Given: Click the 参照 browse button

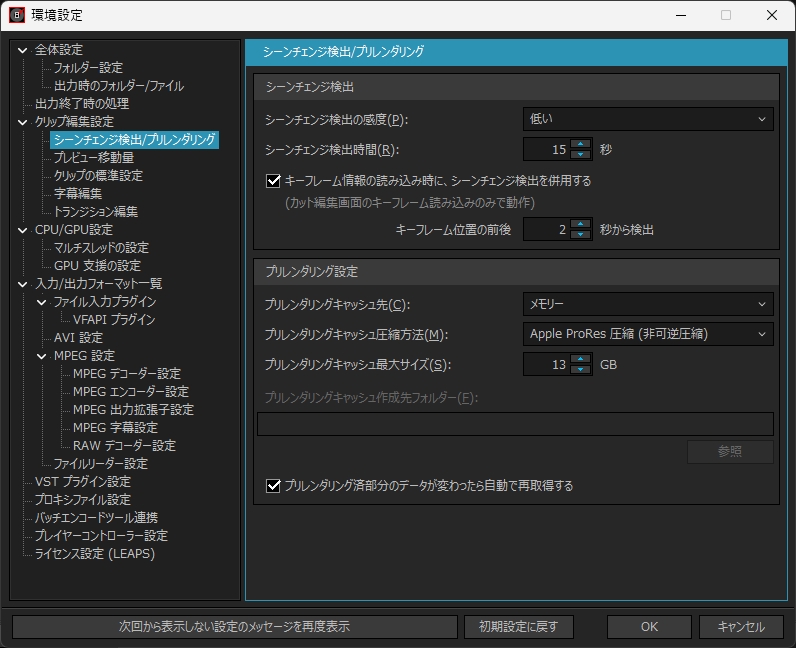Looking at the screenshot, I should tap(730, 451).
